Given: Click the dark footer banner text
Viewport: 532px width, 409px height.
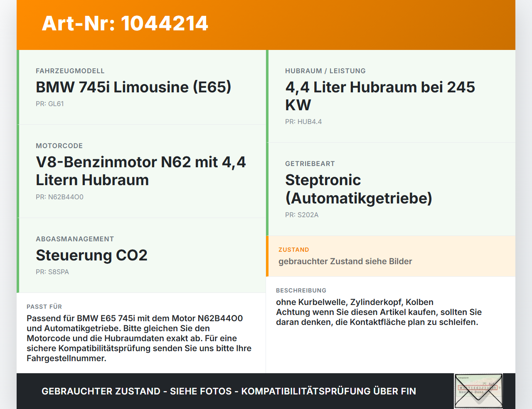Looking at the screenshot, I should pos(229,391).
